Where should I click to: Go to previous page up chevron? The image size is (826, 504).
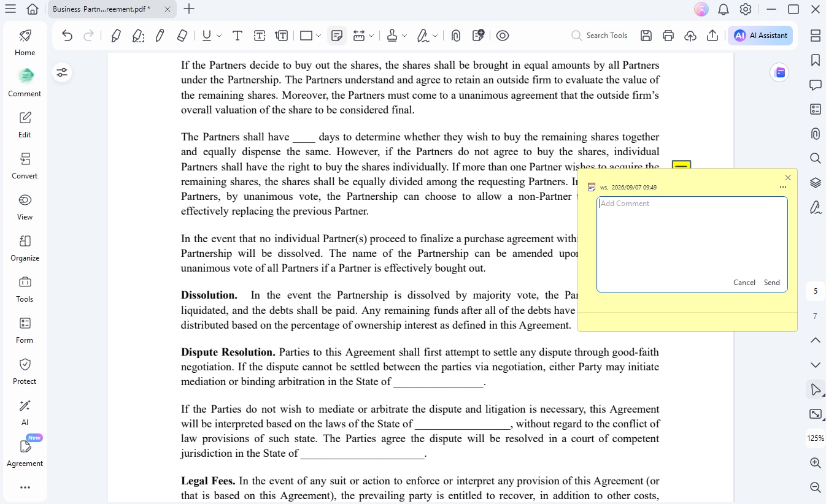[x=816, y=340]
